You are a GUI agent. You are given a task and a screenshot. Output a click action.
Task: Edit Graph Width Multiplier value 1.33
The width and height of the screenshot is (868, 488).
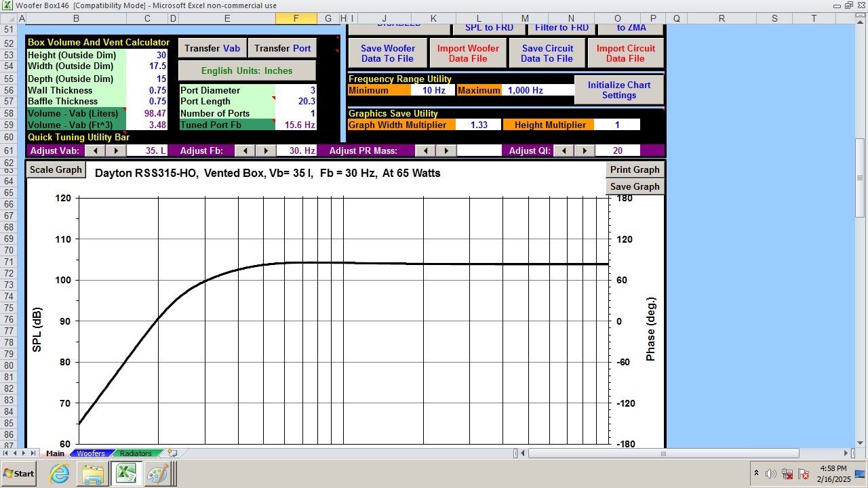(478, 125)
